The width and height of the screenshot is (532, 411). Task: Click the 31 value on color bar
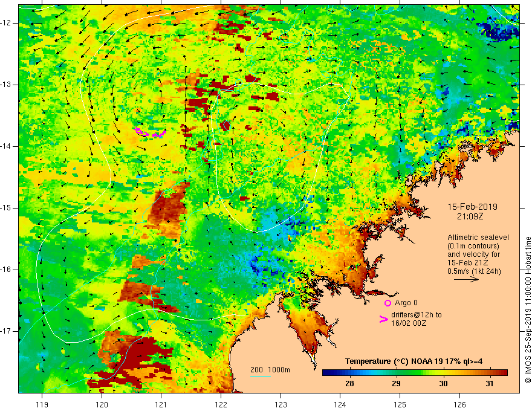(489, 384)
